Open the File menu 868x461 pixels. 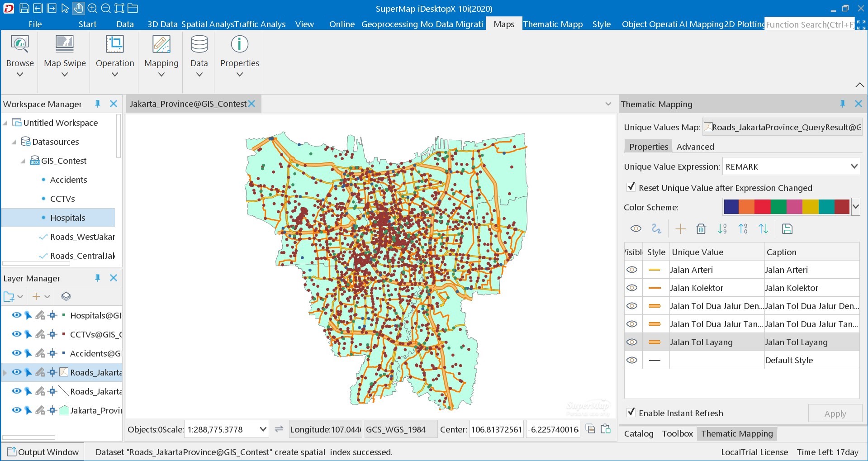click(x=35, y=24)
